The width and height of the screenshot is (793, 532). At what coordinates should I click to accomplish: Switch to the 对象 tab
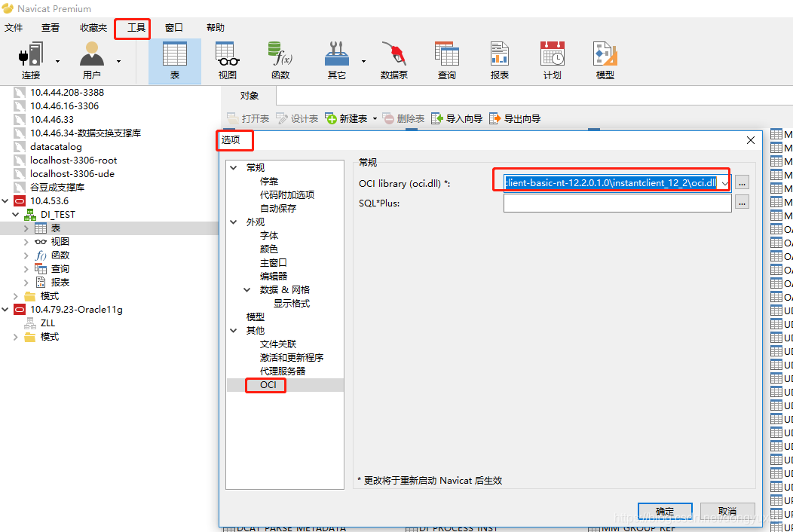tap(250, 96)
